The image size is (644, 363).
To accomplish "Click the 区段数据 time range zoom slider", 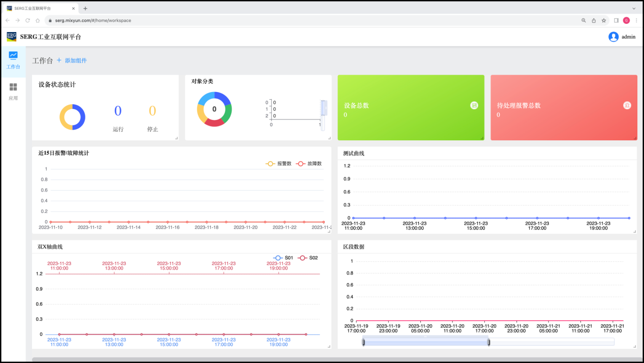I will (426, 342).
